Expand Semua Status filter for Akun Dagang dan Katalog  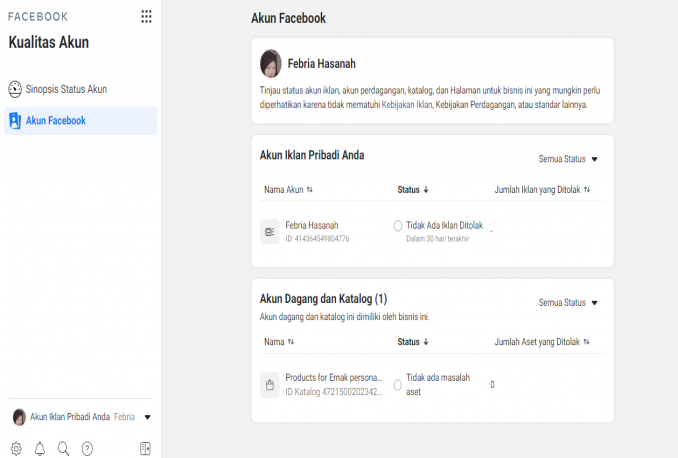[567, 303]
